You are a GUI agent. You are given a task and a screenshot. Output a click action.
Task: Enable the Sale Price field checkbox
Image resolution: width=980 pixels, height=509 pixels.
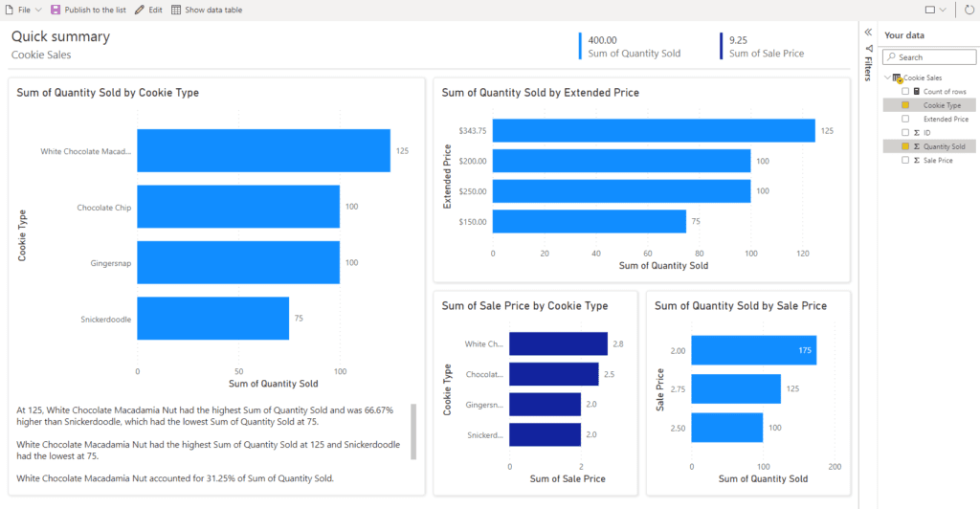[905, 161]
